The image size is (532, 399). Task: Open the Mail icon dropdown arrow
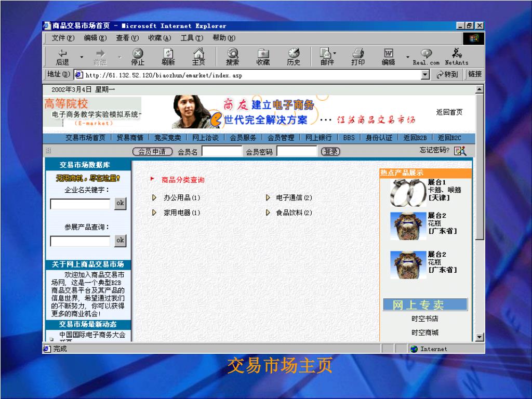(335, 54)
